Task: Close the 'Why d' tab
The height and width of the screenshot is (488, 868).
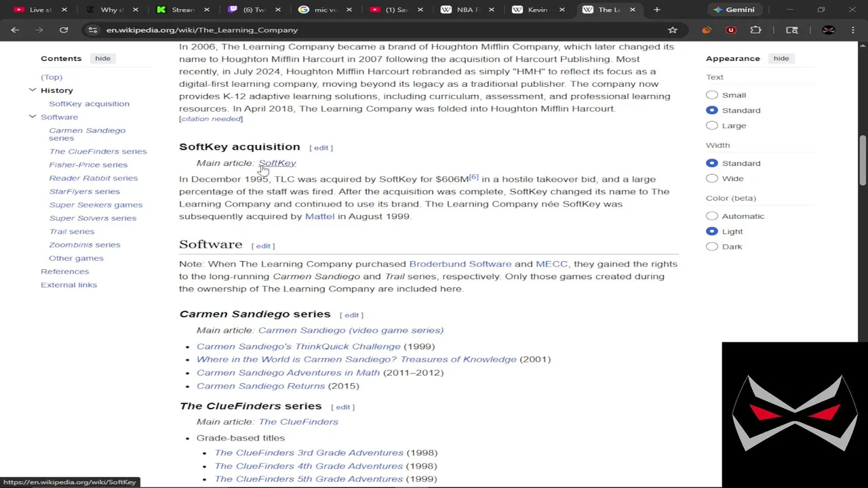Action: (x=135, y=9)
